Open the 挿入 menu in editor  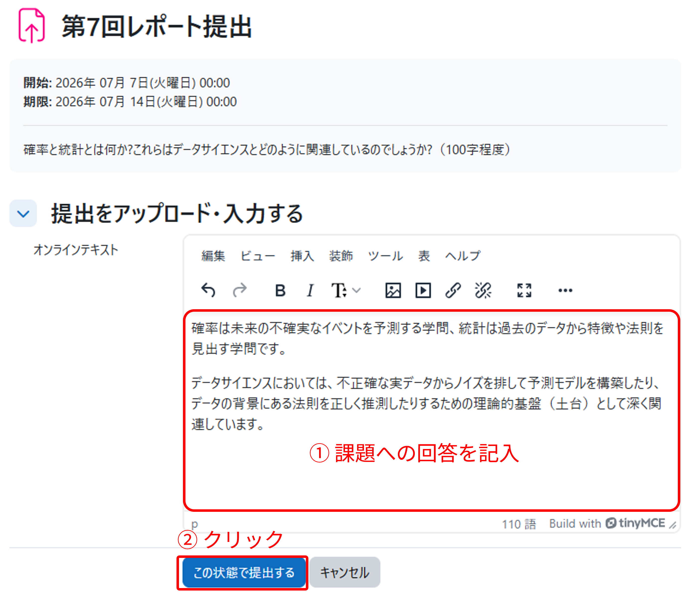coord(302,256)
